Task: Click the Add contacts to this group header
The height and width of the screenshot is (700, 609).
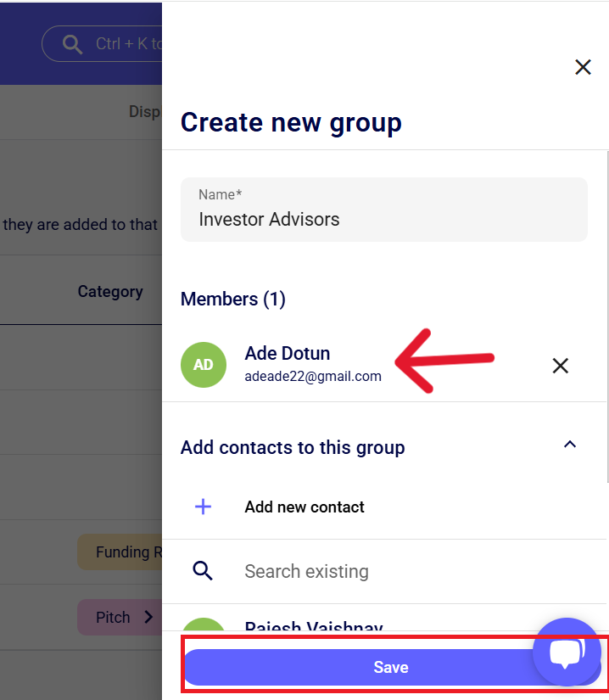Action: coord(293,447)
